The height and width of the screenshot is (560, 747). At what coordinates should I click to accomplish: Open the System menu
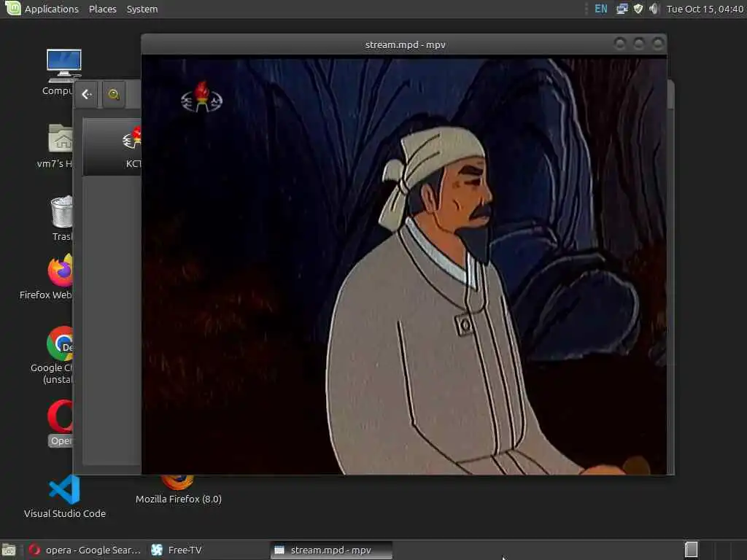pos(142,9)
